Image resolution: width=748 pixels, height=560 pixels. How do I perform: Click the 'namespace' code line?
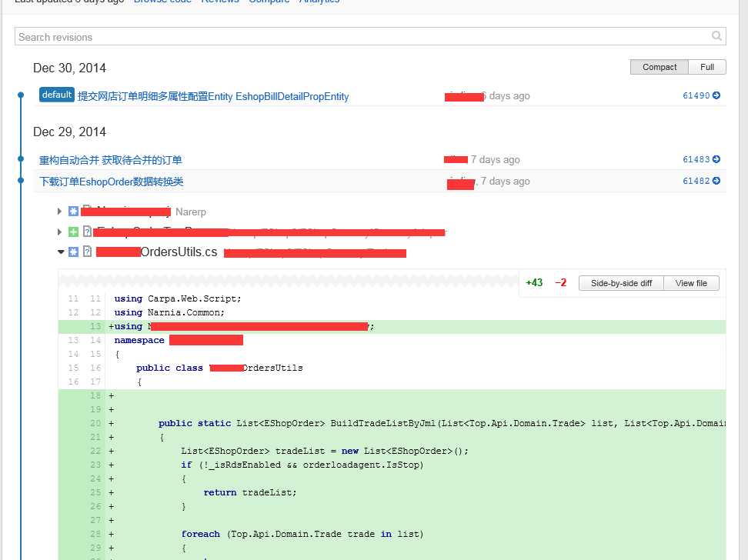click(179, 340)
